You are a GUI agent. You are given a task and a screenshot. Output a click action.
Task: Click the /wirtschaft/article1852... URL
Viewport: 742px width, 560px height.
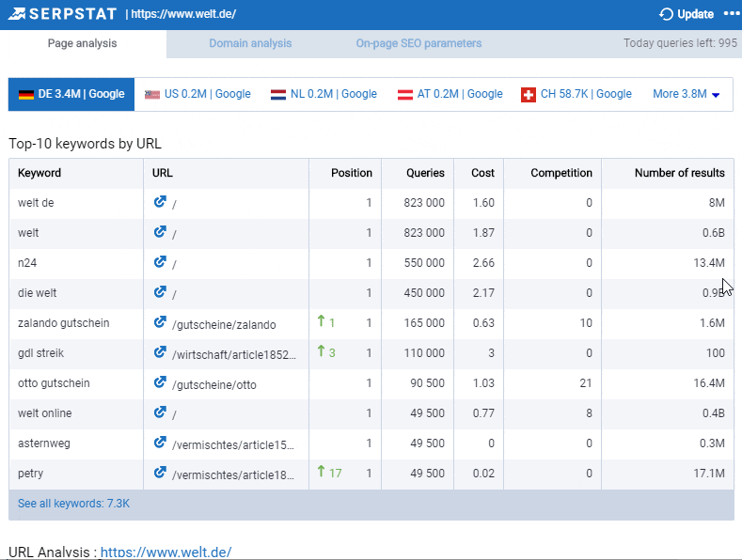pos(234,355)
